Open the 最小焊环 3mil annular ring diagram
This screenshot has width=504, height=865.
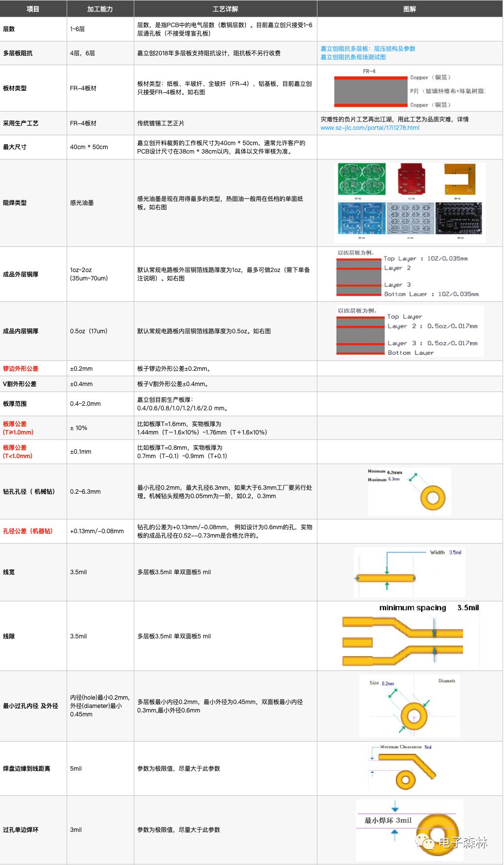(409, 830)
